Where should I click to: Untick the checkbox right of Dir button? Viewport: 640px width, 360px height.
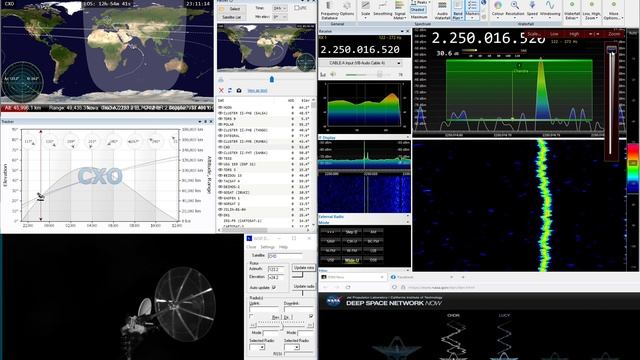[x=311, y=316]
